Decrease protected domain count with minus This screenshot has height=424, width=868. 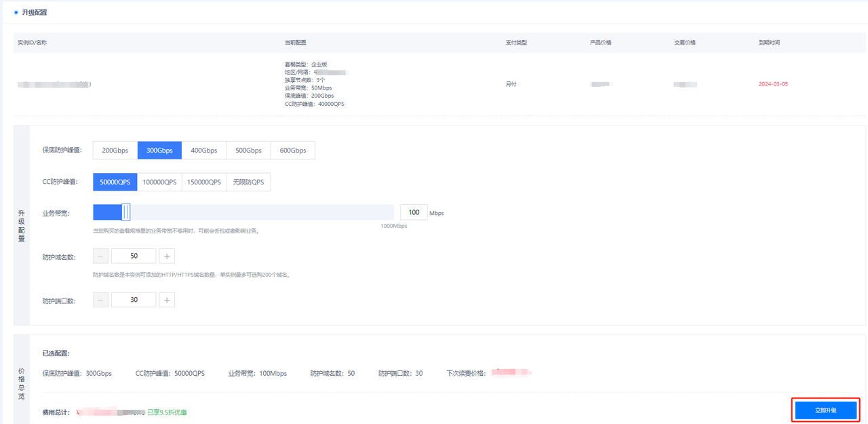pos(100,256)
